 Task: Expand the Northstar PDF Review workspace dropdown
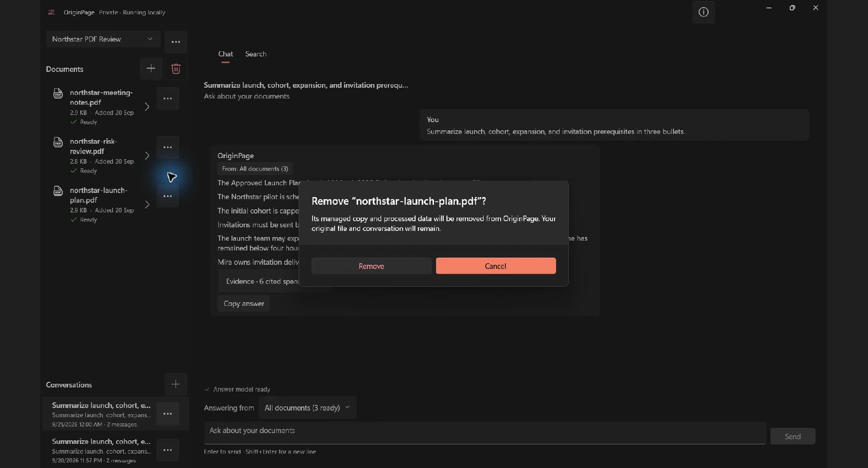(103, 39)
